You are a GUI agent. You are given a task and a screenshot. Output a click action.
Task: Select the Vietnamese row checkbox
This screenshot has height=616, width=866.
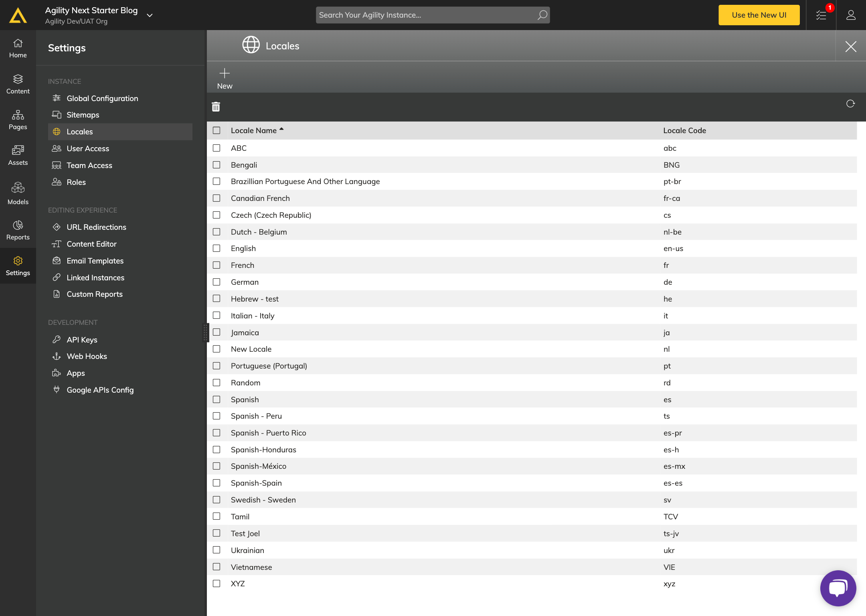(216, 567)
